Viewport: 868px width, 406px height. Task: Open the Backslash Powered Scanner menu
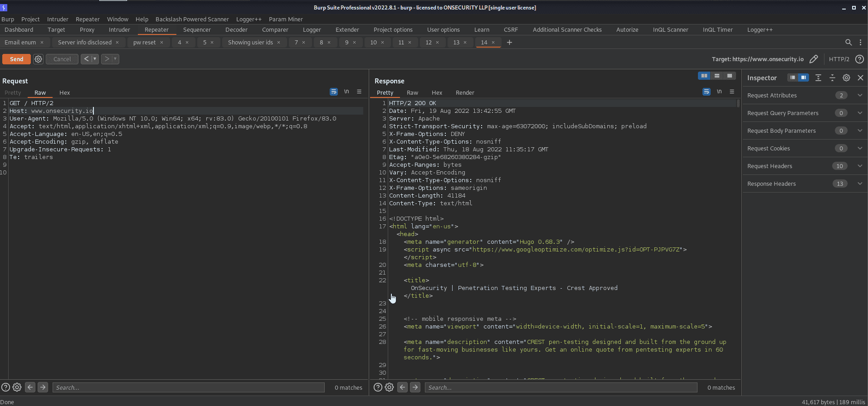click(192, 19)
